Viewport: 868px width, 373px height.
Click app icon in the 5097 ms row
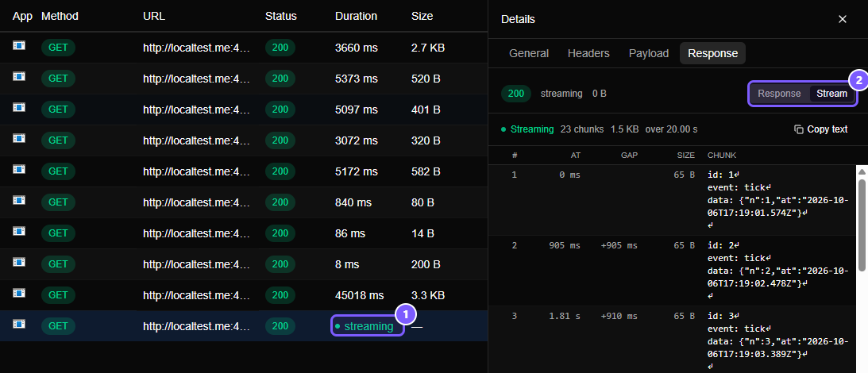click(x=19, y=107)
